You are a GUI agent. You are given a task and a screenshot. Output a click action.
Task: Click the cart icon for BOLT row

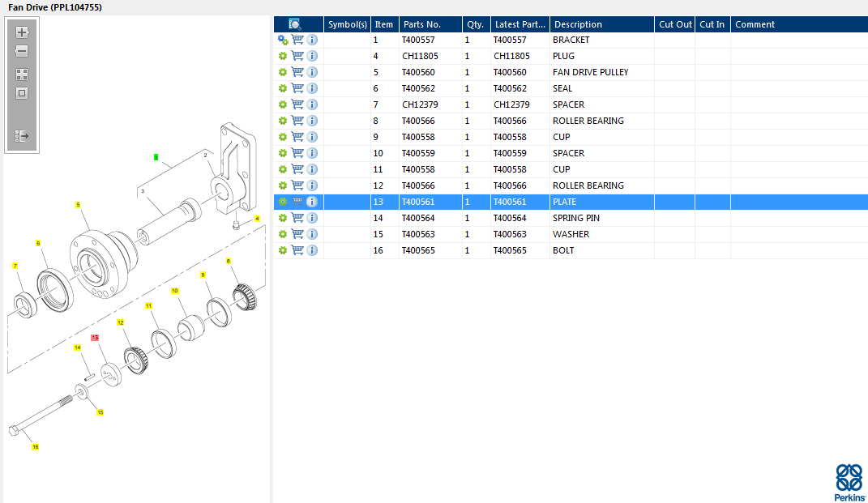(297, 250)
